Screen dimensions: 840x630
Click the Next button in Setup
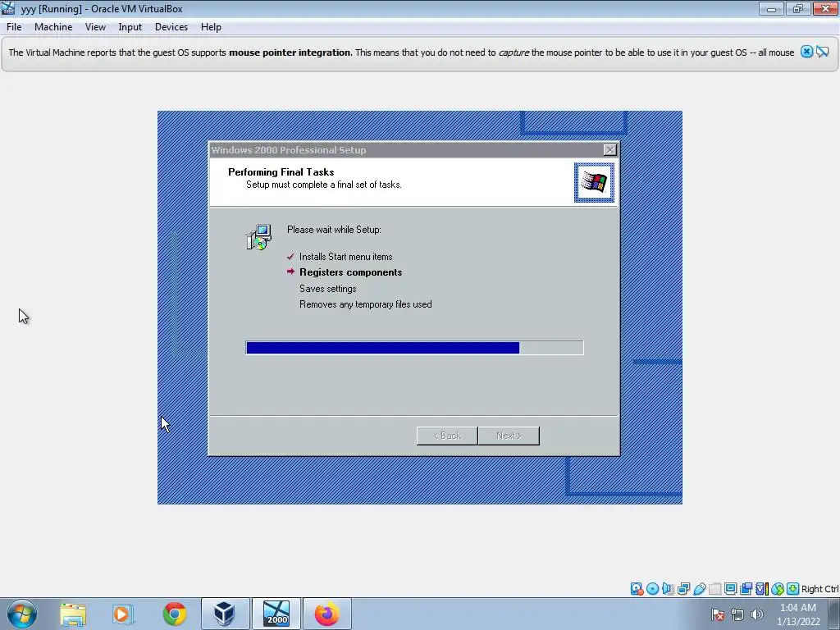point(509,436)
